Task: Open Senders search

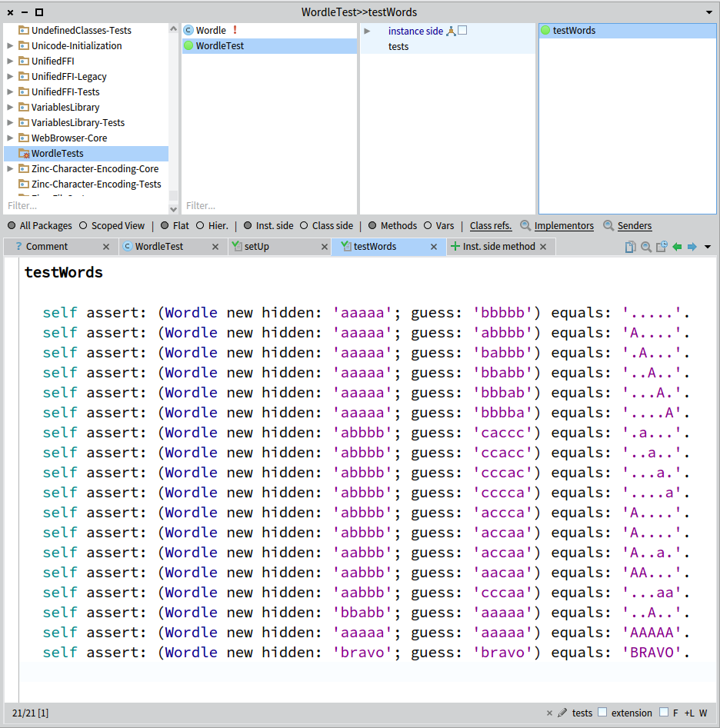Action: (635, 226)
